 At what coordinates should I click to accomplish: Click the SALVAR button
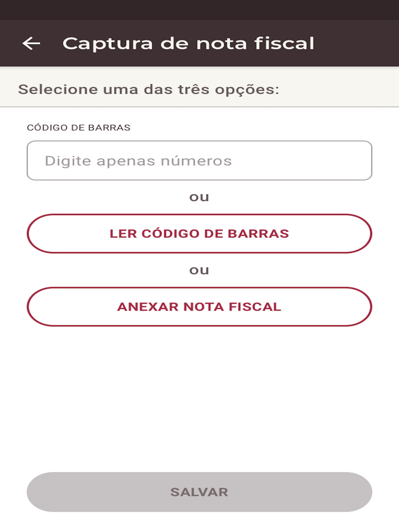(199, 492)
